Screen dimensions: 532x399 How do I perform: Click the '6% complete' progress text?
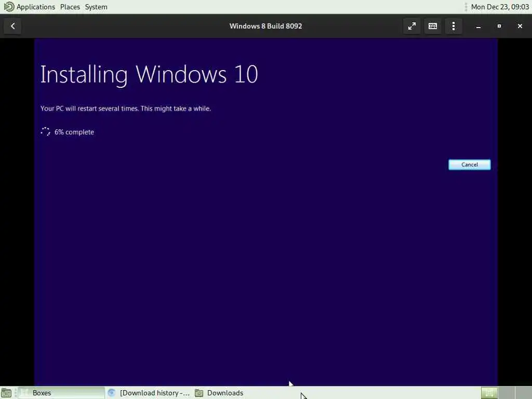(x=74, y=132)
